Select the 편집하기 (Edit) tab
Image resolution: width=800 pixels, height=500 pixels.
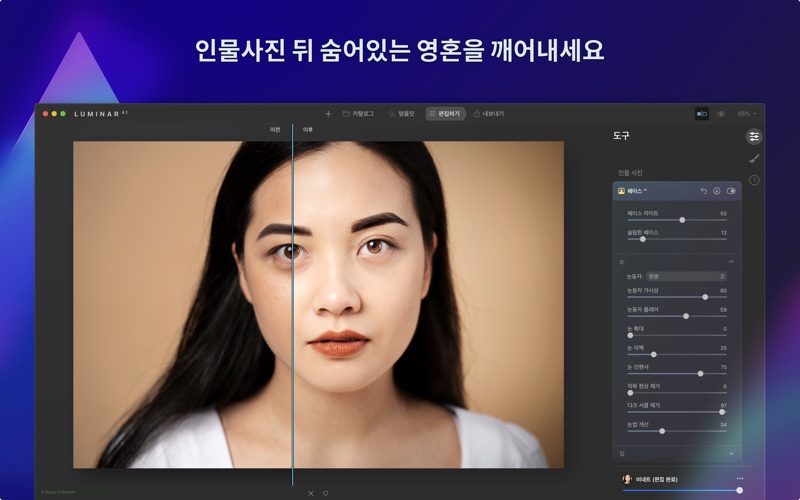coord(445,114)
